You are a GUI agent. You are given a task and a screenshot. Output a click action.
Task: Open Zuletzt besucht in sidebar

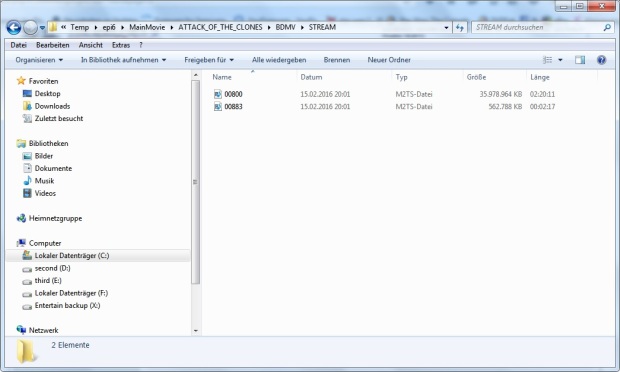click(x=59, y=119)
